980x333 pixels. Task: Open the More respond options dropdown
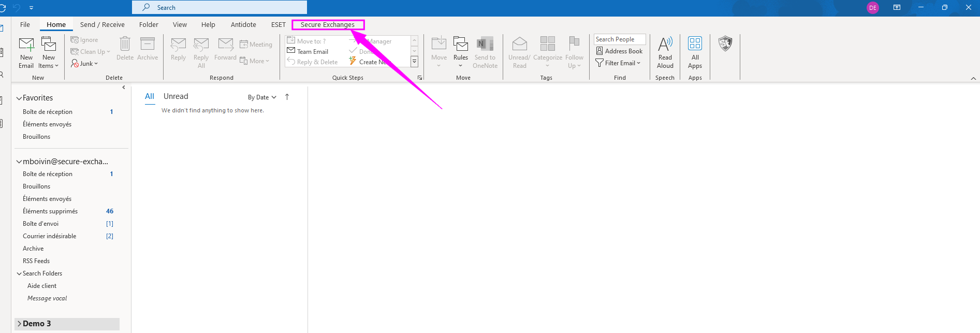pyautogui.click(x=255, y=61)
